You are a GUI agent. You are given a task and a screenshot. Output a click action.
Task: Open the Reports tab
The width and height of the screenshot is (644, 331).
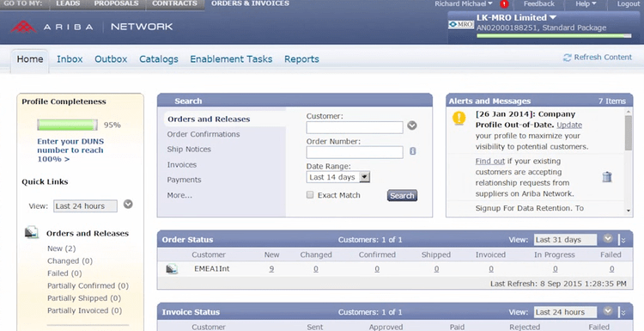tap(302, 59)
